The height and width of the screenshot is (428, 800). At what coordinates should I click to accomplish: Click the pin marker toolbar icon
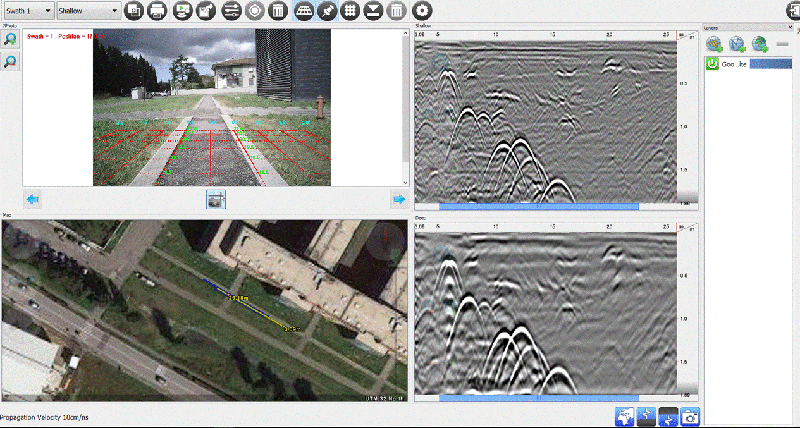pyautogui.click(x=325, y=11)
